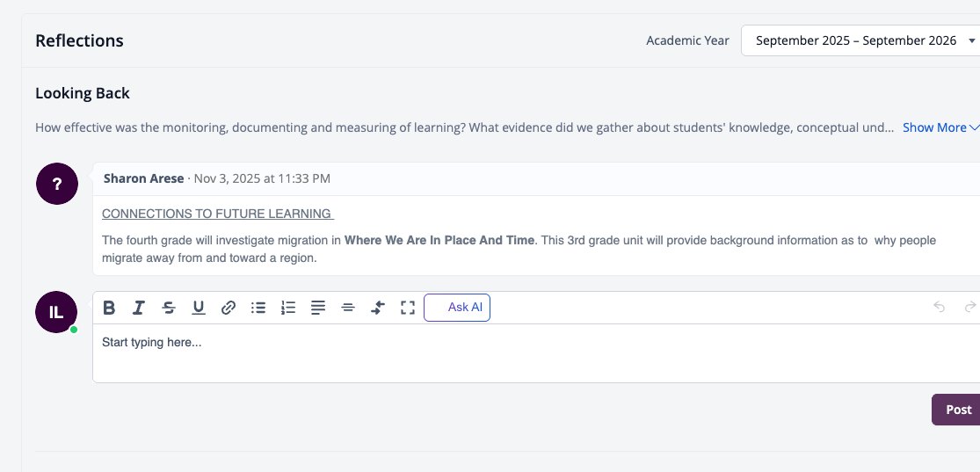Apply italic text style
The height and width of the screenshot is (472, 980).
[x=139, y=308]
